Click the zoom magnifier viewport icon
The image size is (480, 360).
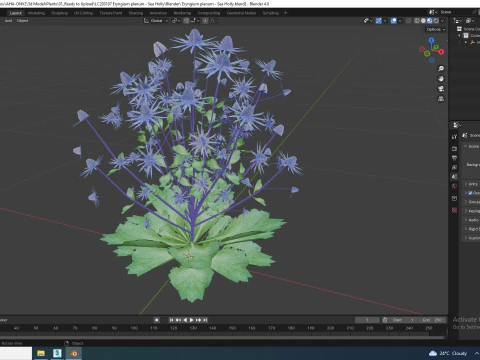click(x=441, y=69)
